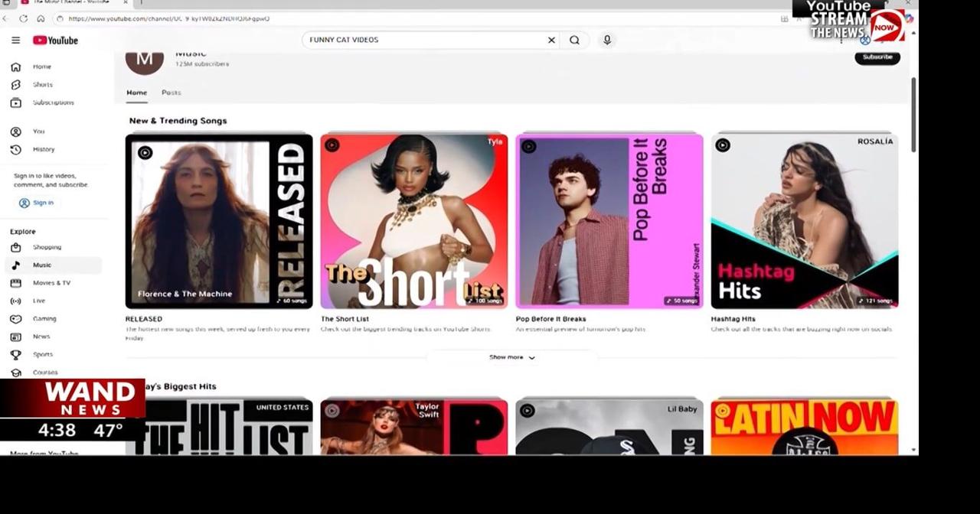Toggle the sidebar with the hamburger menu
Viewport: 980px width, 514px height.
point(15,40)
